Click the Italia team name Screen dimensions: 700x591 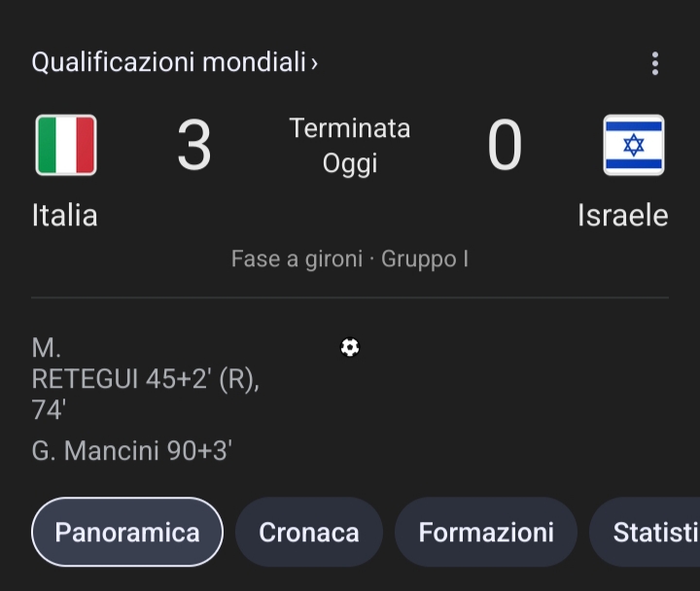tap(64, 215)
